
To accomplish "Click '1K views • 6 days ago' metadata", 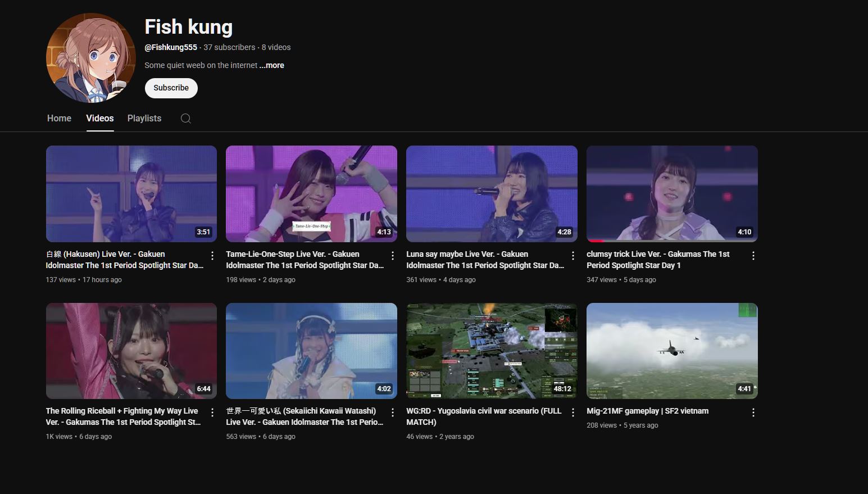I will pyautogui.click(x=79, y=436).
